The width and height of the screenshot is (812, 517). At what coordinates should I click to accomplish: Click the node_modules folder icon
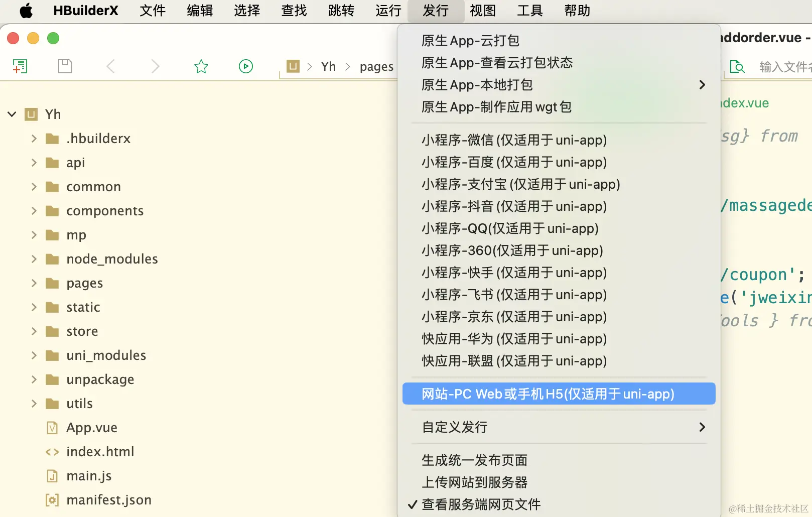pyautogui.click(x=52, y=259)
